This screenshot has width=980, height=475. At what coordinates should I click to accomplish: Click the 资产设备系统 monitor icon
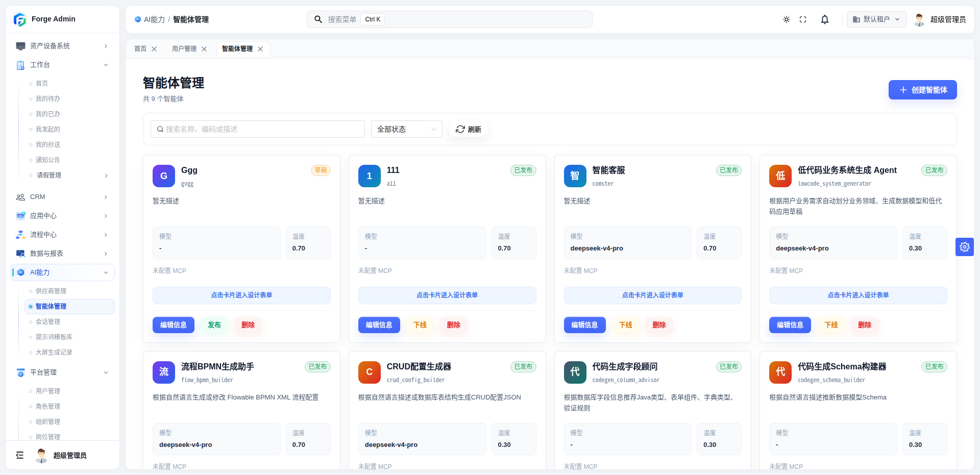click(20, 46)
